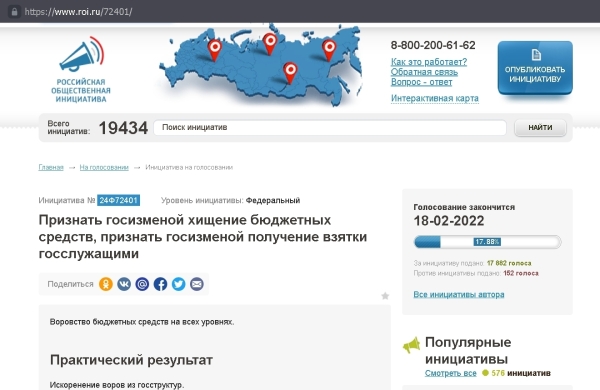This screenshot has width=600, height=390.
Task: Share via the Twitter bird icon
Action: pyautogui.click(x=179, y=284)
